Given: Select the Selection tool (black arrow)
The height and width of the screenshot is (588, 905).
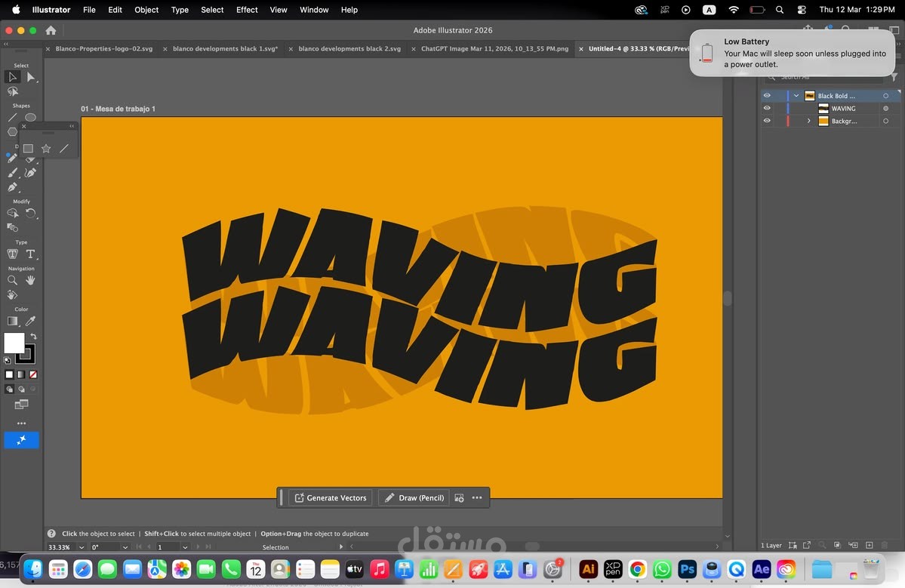Looking at the screenshot, I should click(x=12, y=77).
